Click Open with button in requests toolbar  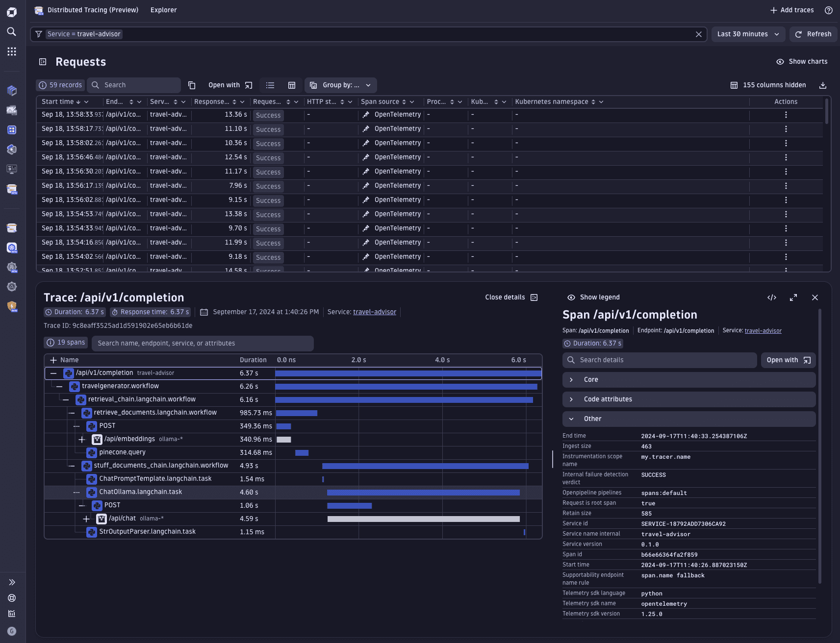pos(230,85)
